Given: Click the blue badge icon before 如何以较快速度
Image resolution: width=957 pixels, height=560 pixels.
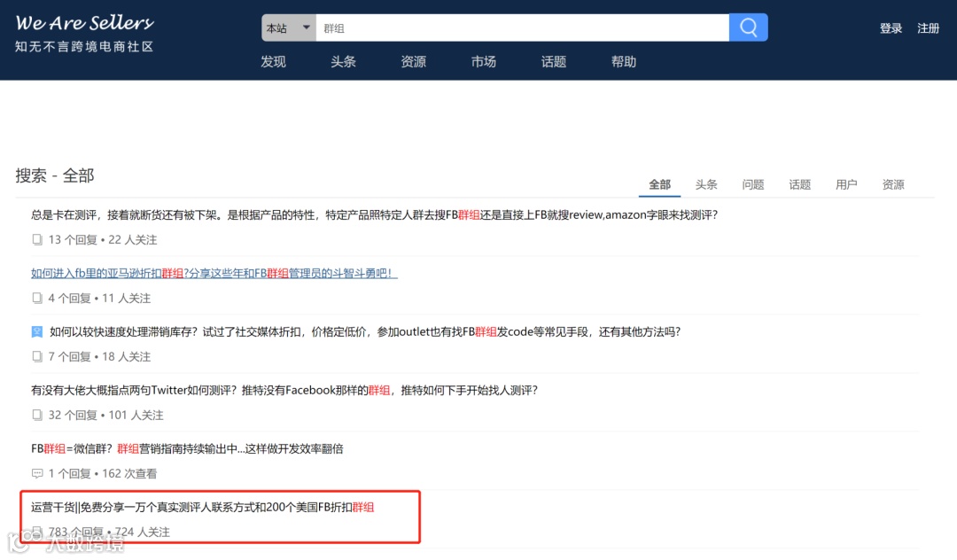Looking at the screenshot, I should (37, 332).
